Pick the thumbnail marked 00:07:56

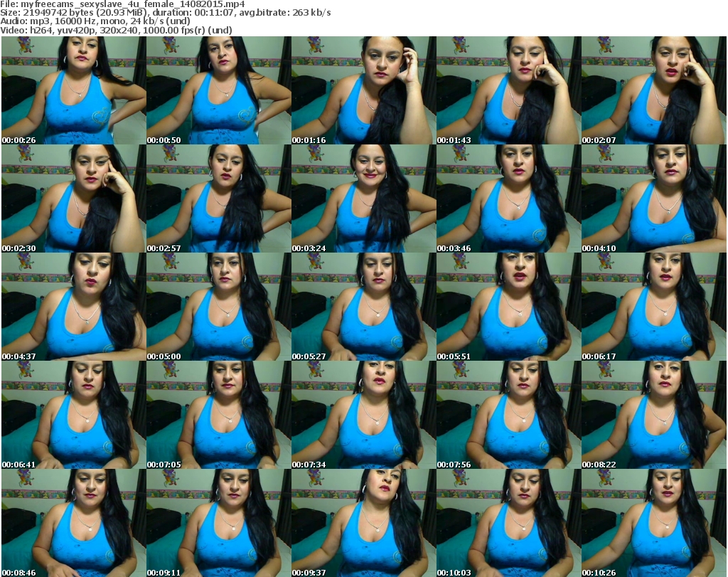pos(509,415)
